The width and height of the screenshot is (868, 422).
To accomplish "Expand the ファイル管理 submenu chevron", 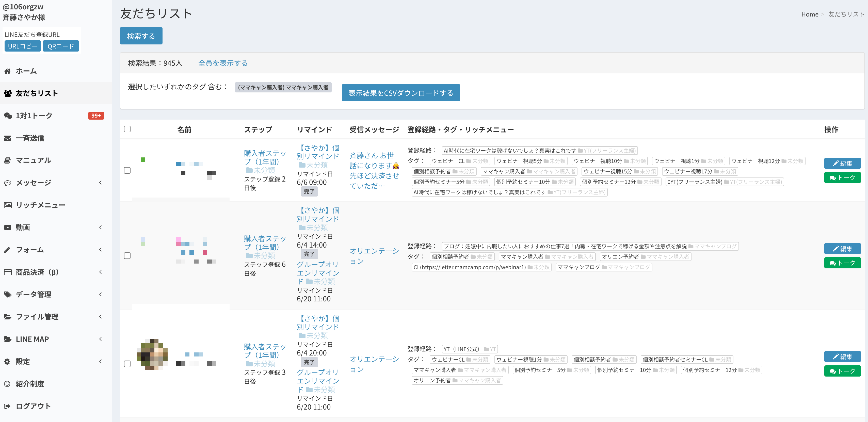I will [100, 317].
